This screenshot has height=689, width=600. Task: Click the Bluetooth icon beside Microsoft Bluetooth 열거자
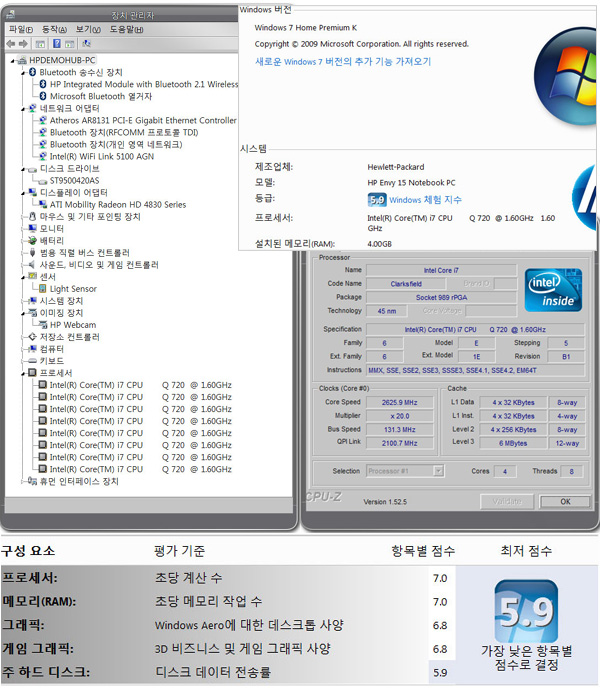click(43, 96)
